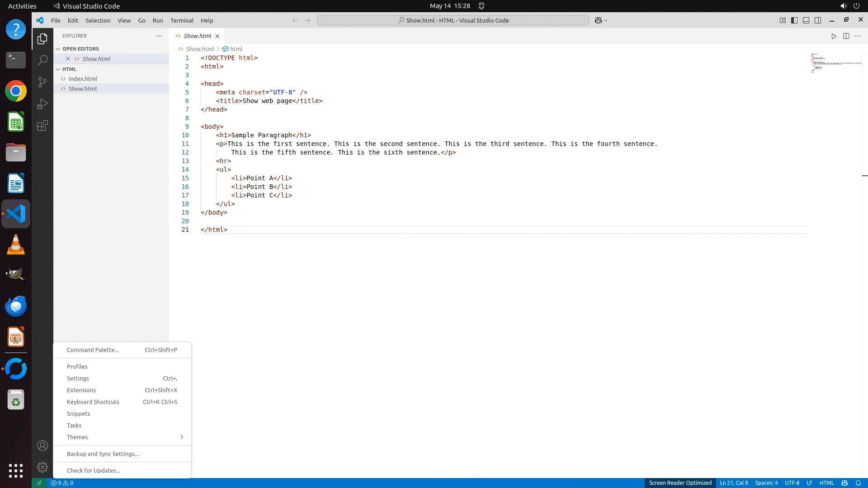Click the Run Code play icon

(x=834, y=36)
